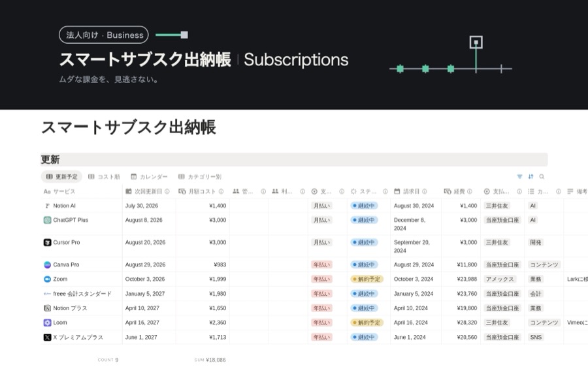Open the Loom row page
Image resolution: width=588 pixels, height=367 pixels.
pos(60,323)
